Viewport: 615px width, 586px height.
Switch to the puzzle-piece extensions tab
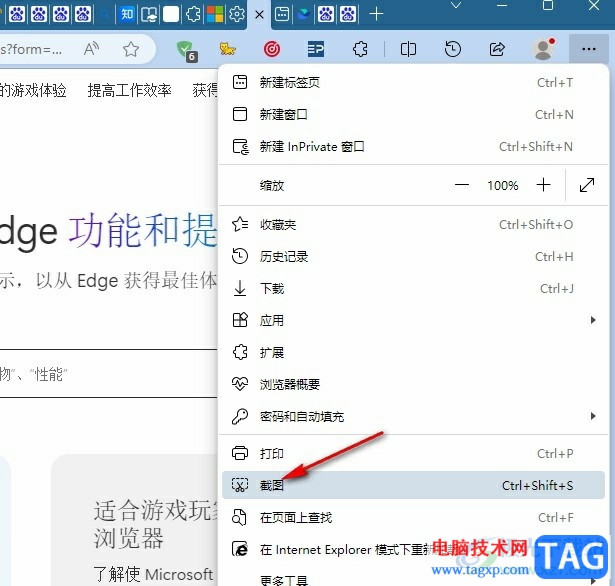point(193,15)
